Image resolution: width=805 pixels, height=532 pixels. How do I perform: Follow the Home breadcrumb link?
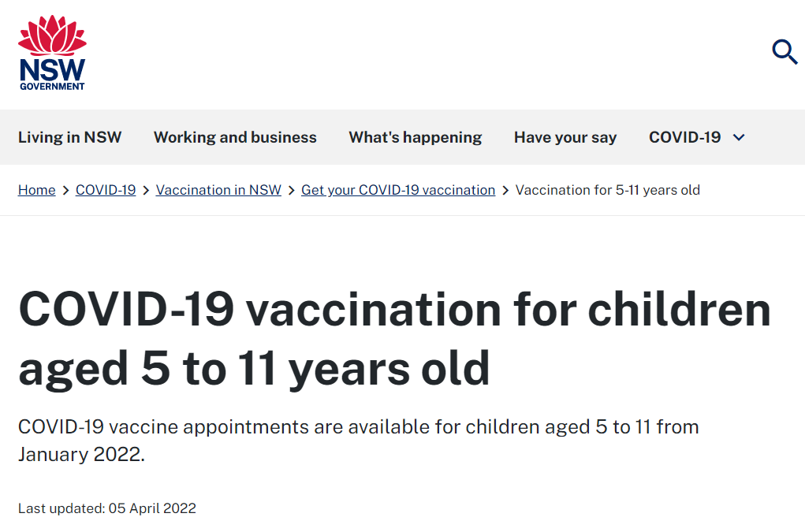coord(36,190)
